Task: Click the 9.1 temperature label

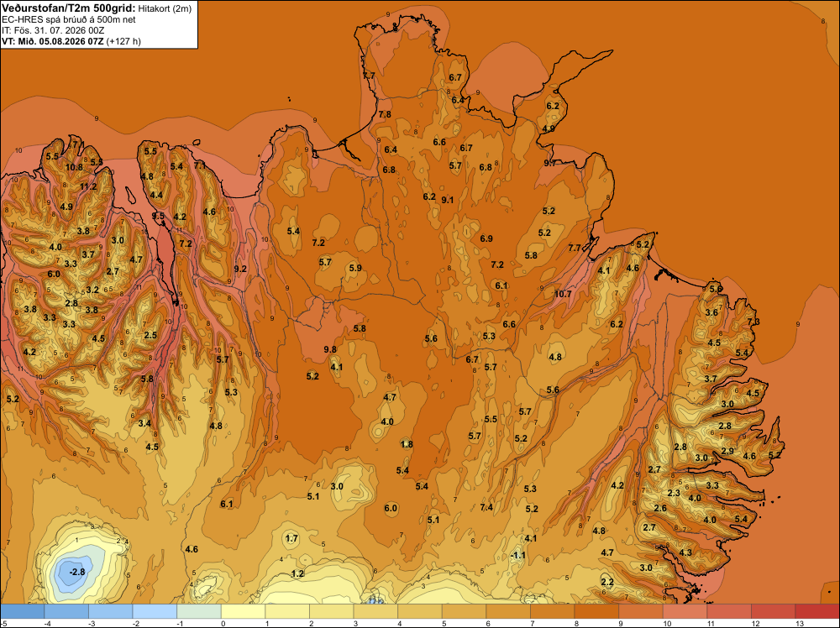Action: (448, 200)
